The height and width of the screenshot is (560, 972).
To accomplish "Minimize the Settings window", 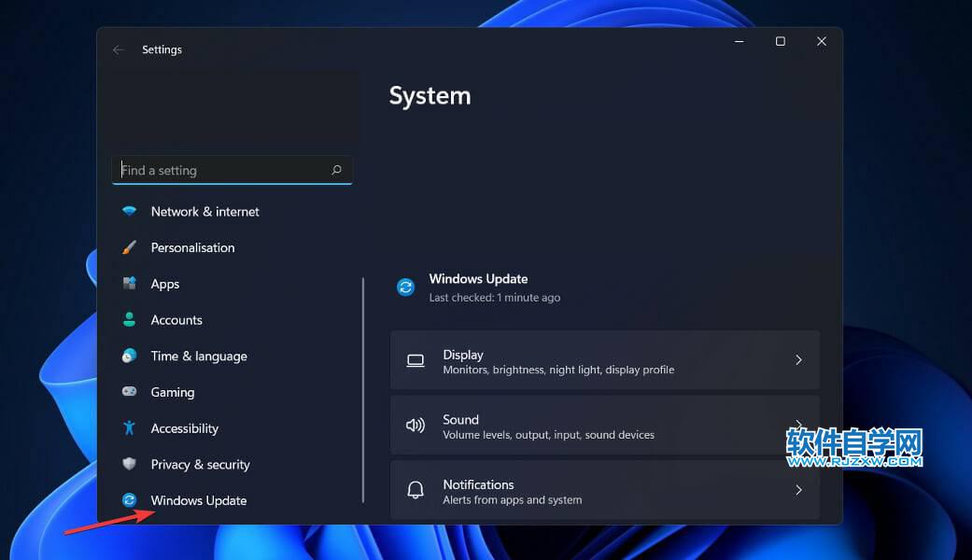I will click(739, 41).
